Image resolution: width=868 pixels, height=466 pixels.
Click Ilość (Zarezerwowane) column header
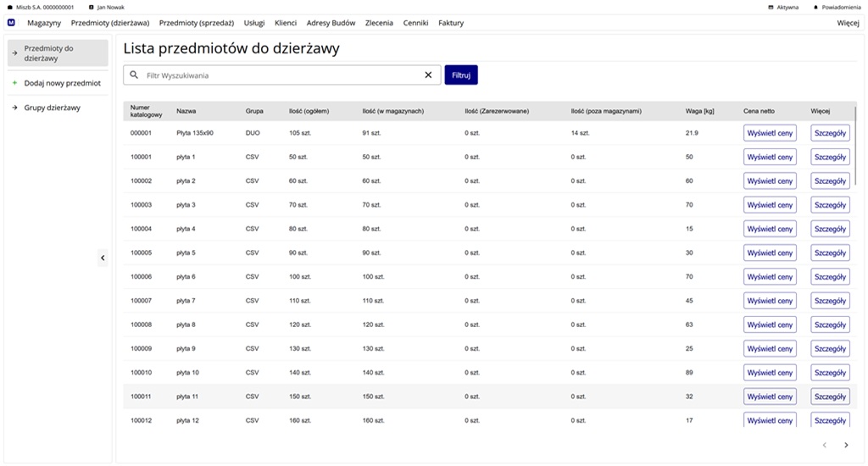coord(497,111)
